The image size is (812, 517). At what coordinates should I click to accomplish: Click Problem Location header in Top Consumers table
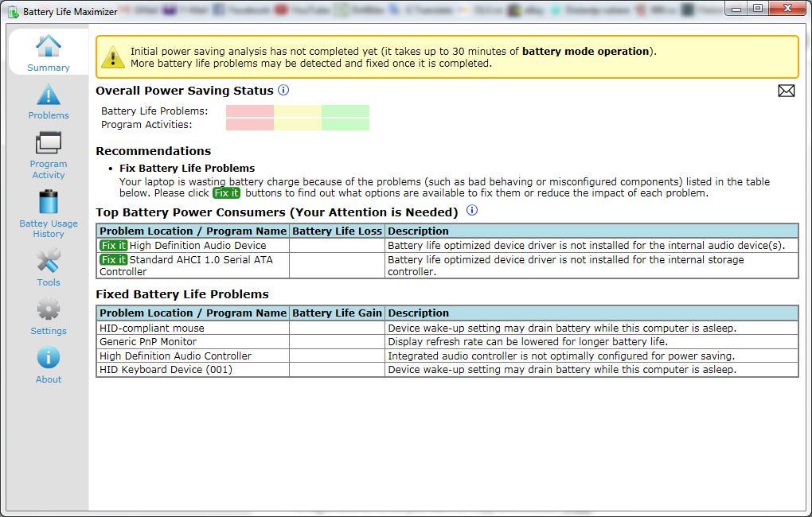click(x=193, y=231)
